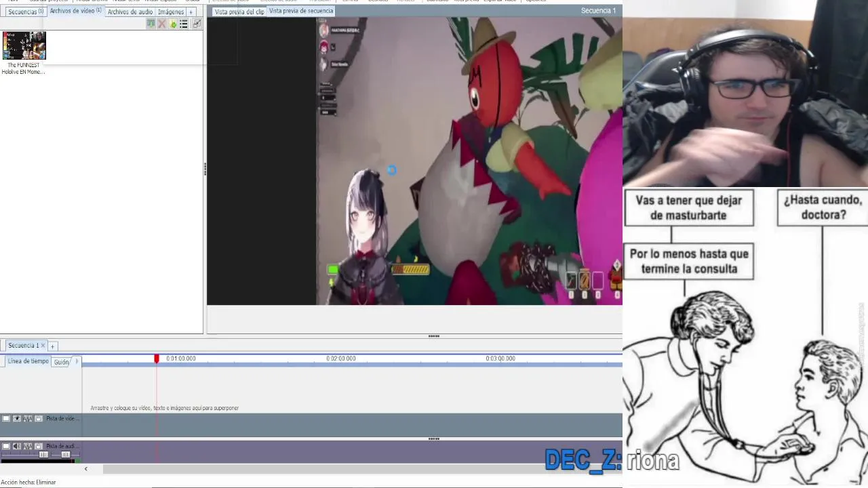Select the Imágenes bin tab

pos(171,12)
